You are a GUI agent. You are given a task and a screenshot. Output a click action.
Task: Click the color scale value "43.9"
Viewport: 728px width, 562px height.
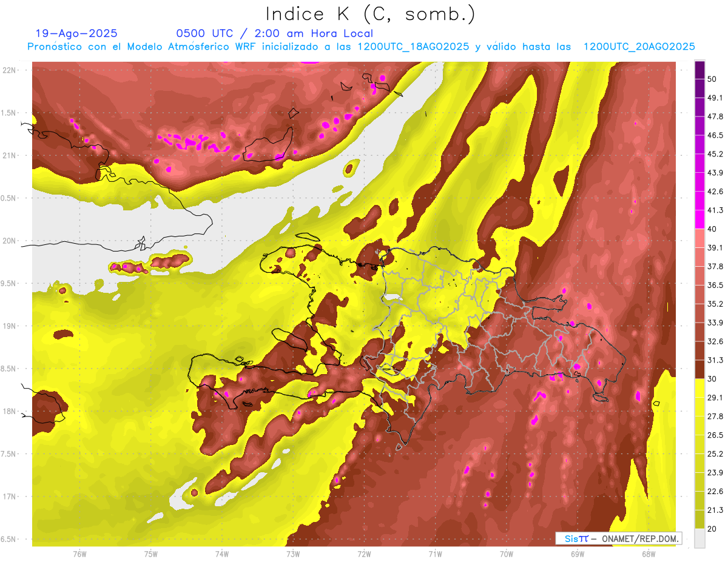(715, 173)
